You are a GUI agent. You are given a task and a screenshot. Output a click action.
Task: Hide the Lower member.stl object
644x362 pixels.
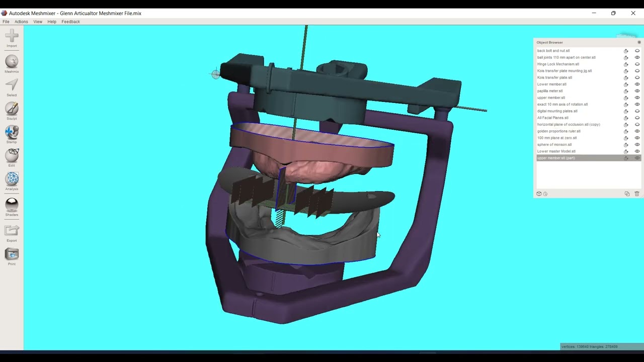[637, 84]
